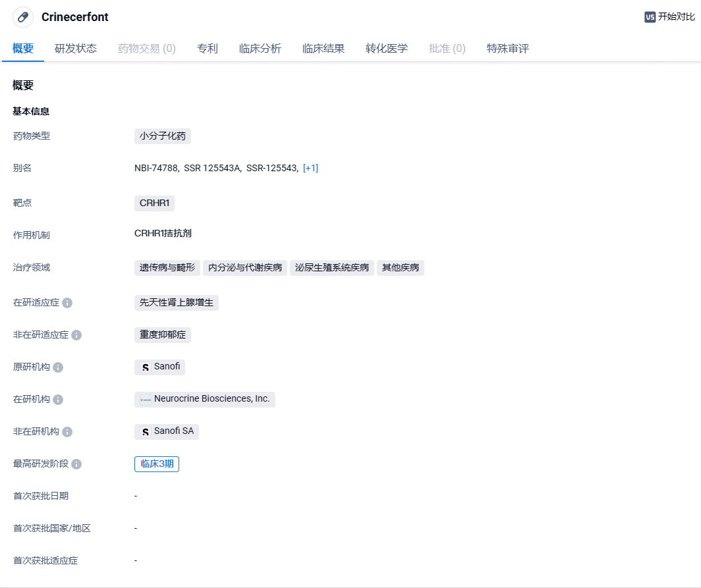This screenshot has height=588, width=701.
Task: Click the alias NBI-74788
Action: [x=156, y=168]
